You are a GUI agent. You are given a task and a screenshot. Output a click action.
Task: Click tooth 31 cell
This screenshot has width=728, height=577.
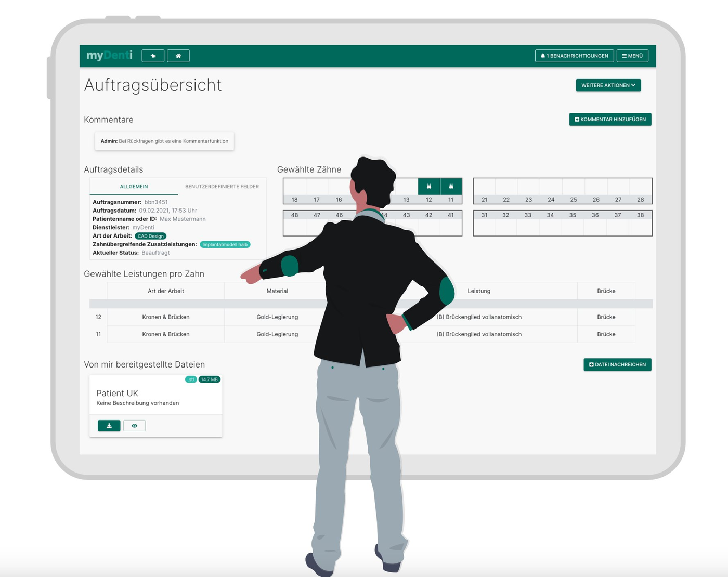pyautogui.click(x=485, y=223)
